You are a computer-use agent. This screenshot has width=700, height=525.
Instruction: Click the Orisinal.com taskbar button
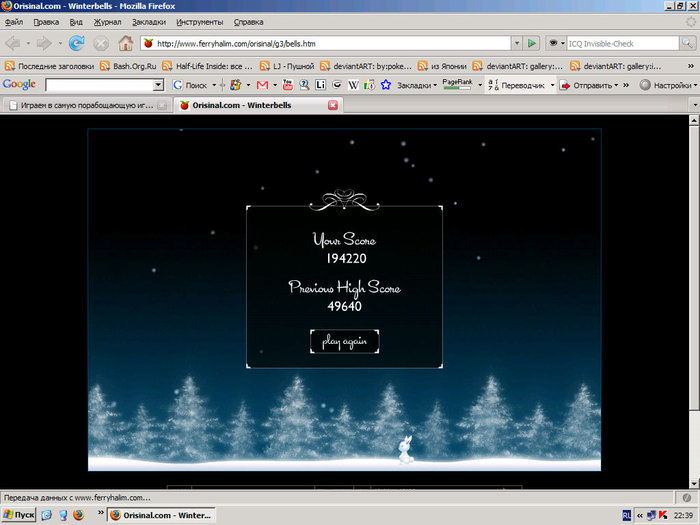click(161, 515)
